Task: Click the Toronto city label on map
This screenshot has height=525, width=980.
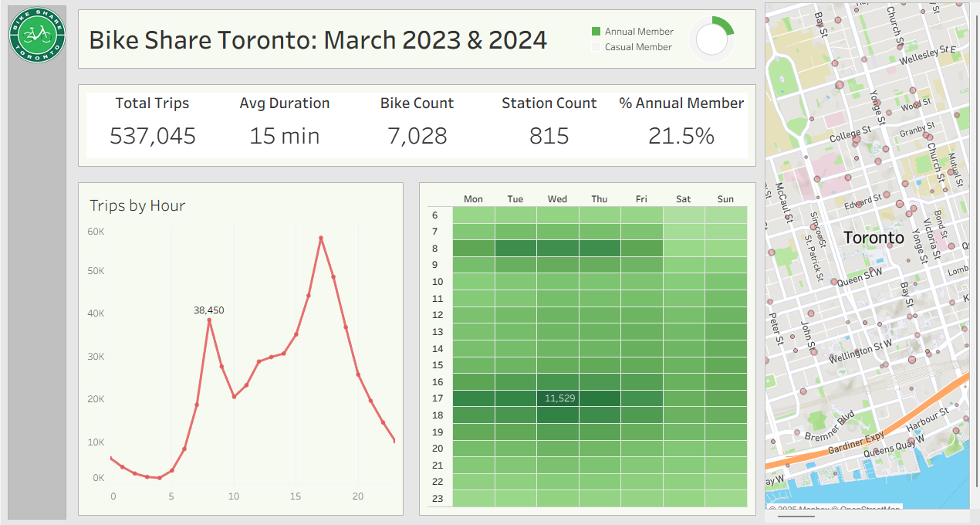Action: (874, 238)
